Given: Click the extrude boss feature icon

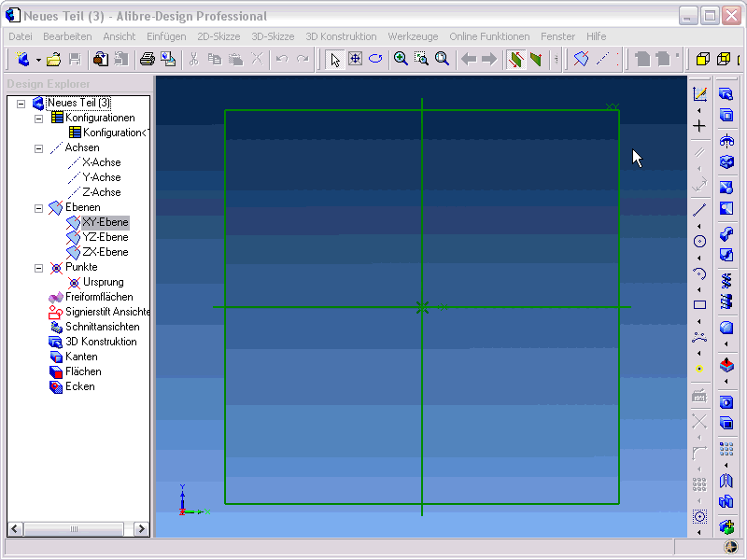Looking at the screenshot, I should tap(726, 94).
